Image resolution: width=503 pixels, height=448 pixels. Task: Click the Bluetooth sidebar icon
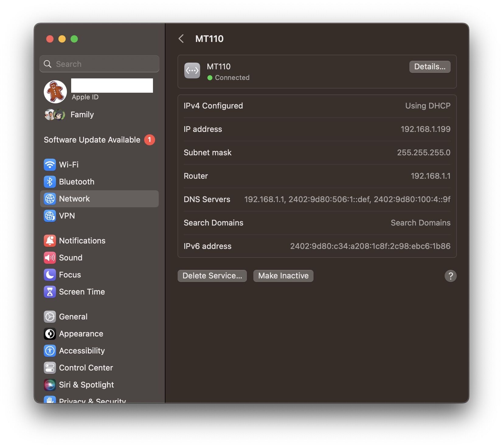[50, 182]
